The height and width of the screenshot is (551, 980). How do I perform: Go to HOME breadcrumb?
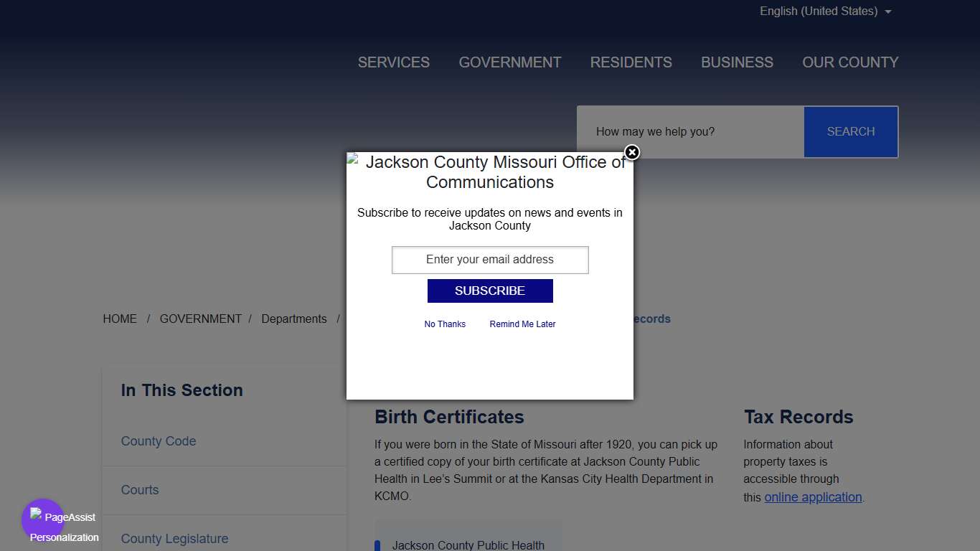(x=120, y=319)
